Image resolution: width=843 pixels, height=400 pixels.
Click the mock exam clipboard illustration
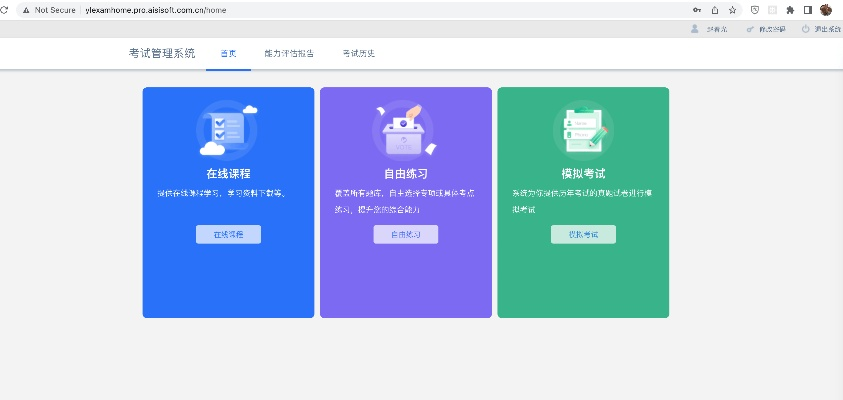click(582, 130)
